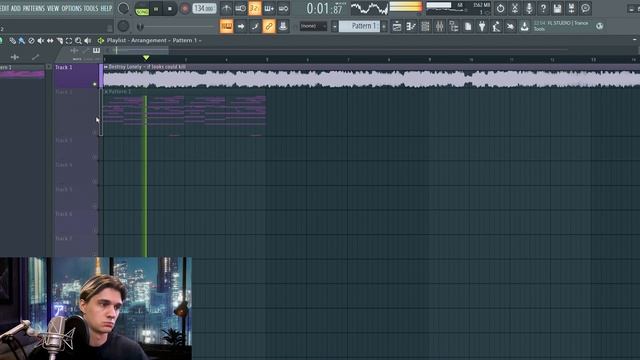
Task: Open the PATTERNS menu
Action: (x=34, y=8)
